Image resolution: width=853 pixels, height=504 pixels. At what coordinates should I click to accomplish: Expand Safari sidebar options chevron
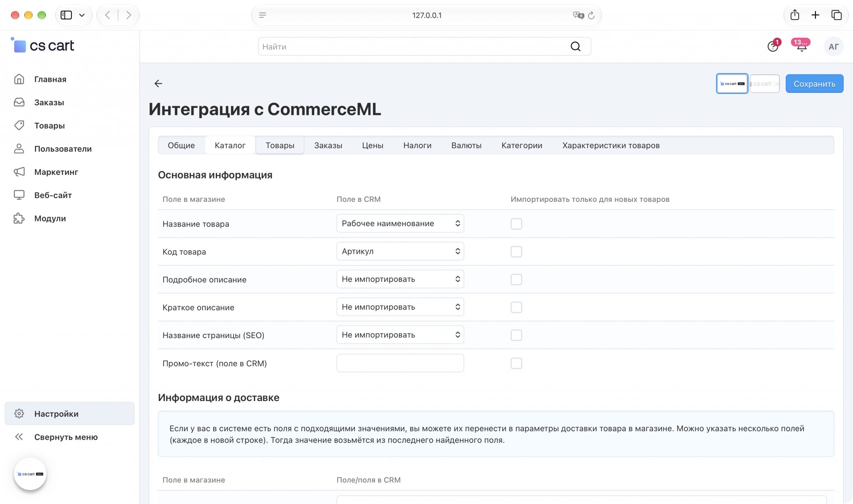tap(82, 15)
